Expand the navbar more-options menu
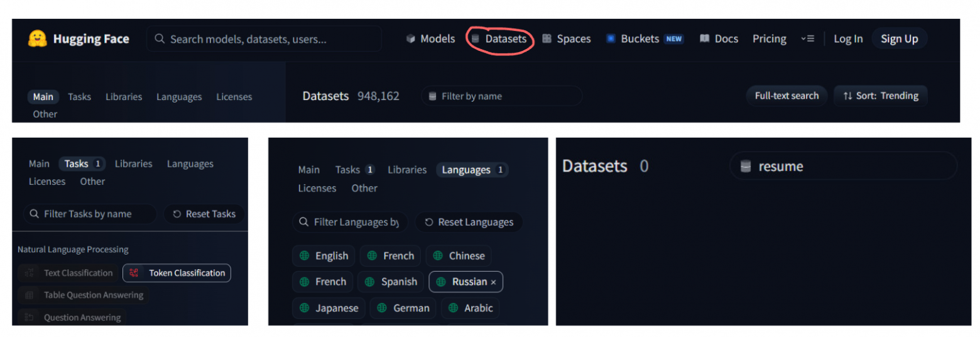Screen dimensions: 980x337 [807, 39]
